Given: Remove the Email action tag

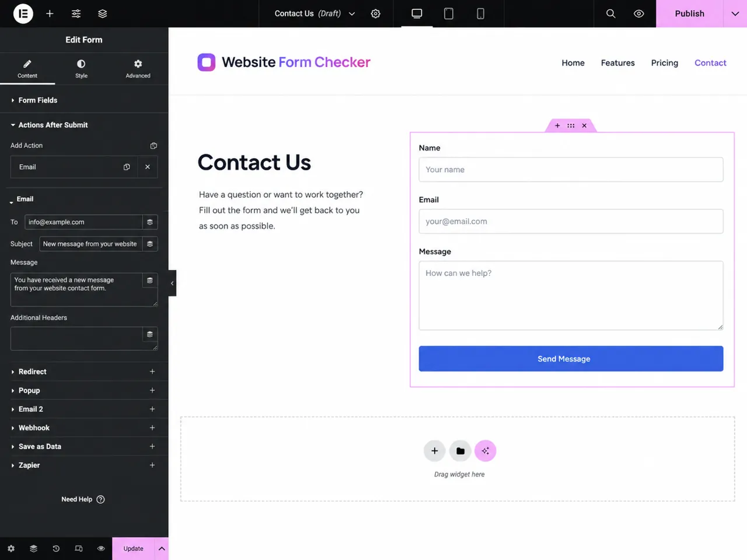Looking at the screenshot, I should pos(148,167).
